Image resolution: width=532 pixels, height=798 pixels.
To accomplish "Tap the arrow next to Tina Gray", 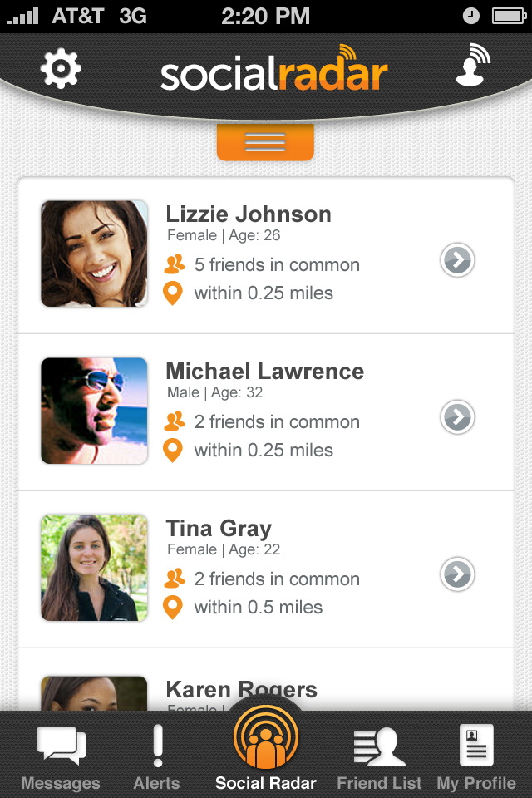I will click(457, 574).
